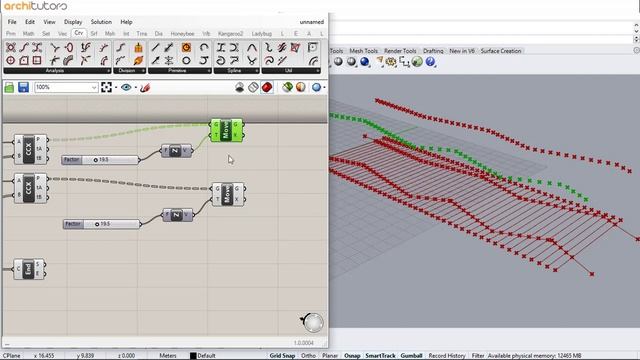Click the green Move component
This screenshot has width=640, height=360.
[227, 130]
